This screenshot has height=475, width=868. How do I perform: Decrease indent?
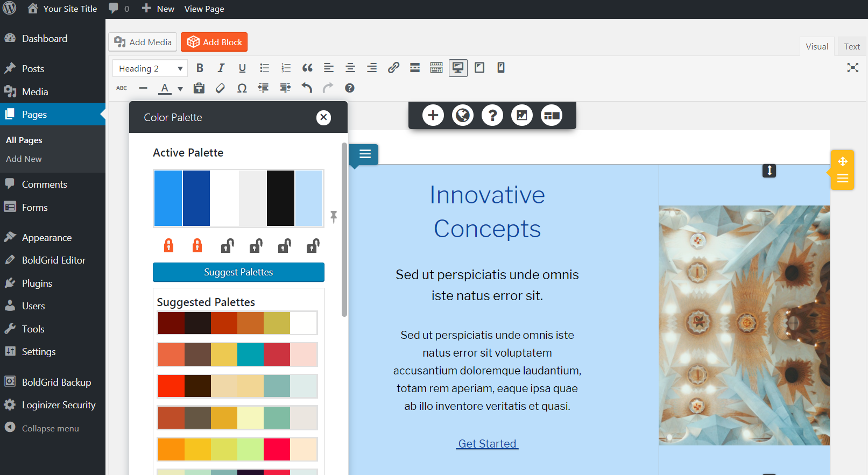pos(263,88)
